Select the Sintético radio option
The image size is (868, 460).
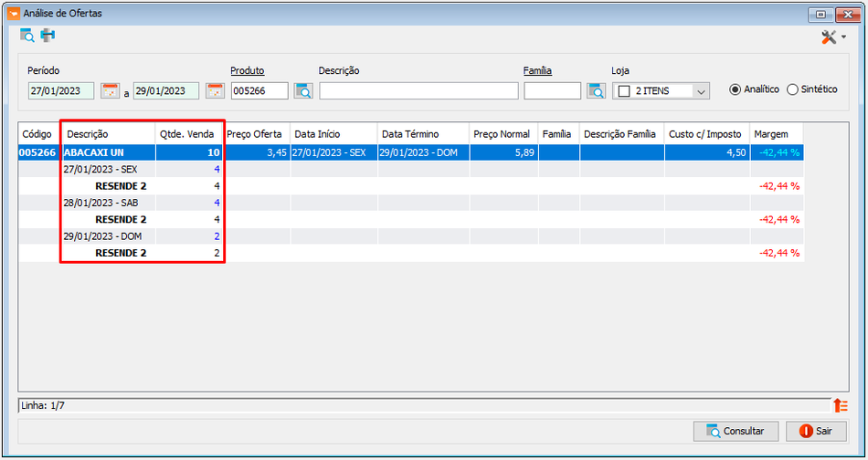click(x=792, y=89)
